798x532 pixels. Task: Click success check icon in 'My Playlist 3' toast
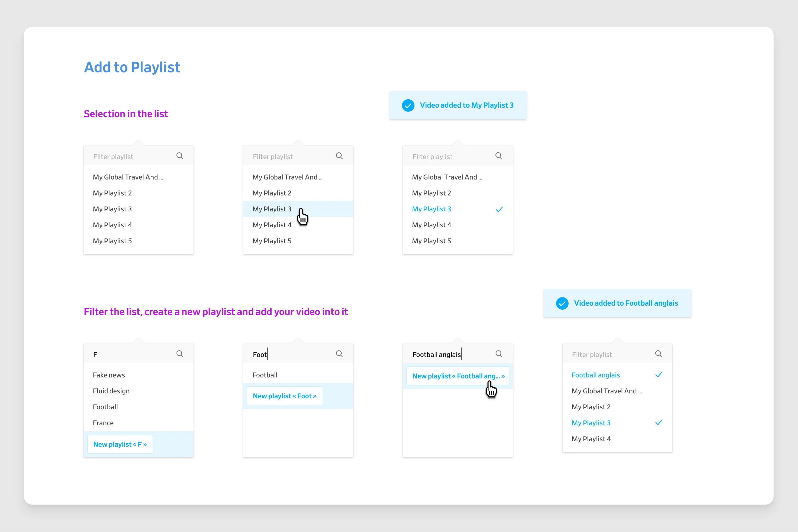[408, 105]
